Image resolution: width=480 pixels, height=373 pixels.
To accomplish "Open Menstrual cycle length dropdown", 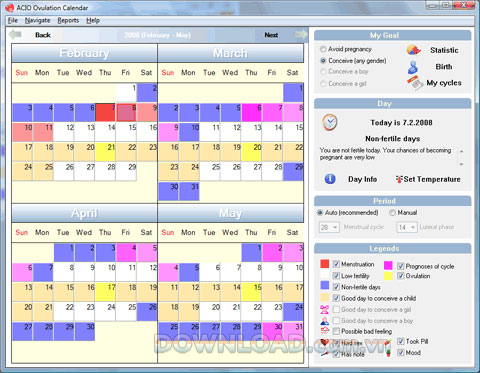I will pos(329,227).
